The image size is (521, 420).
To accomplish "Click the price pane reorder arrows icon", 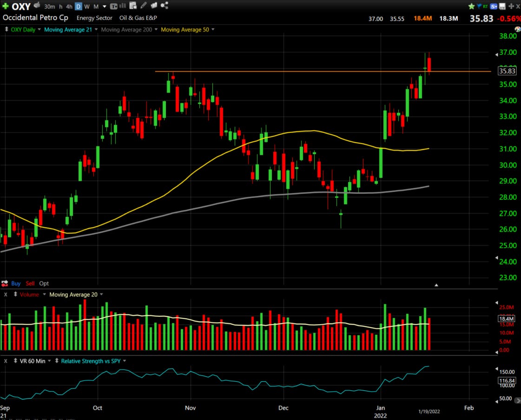I will tap(6, 29).
